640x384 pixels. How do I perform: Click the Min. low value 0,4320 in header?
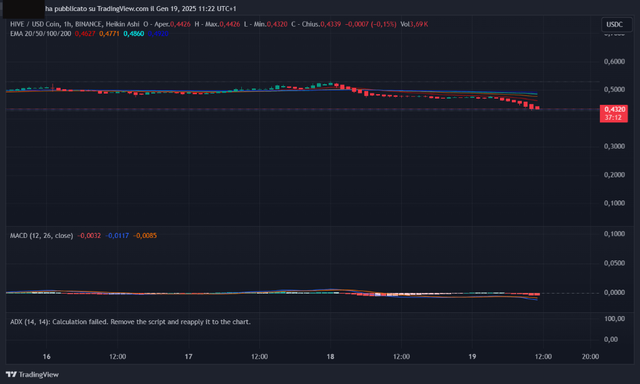pyautogui.click(x=277, y=24)
